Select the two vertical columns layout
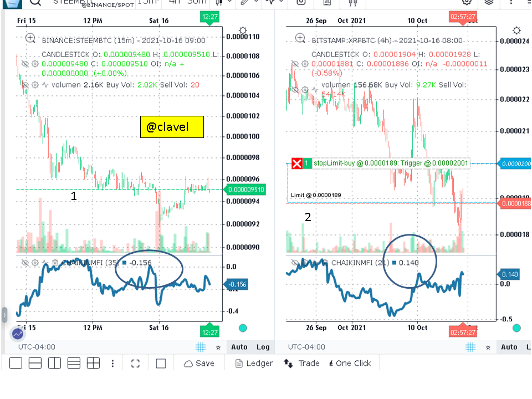The width and height of the screenshot is (532, 399). (54, 364)
